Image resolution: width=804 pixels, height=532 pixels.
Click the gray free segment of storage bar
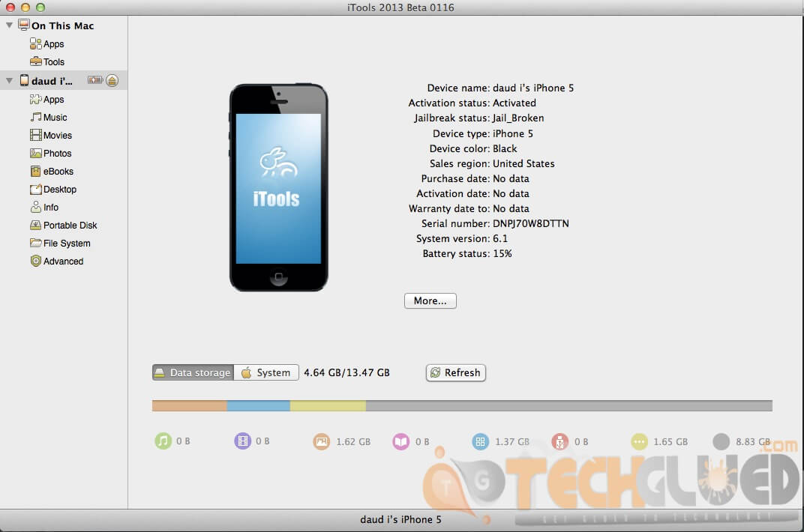(x=569, y=405)
